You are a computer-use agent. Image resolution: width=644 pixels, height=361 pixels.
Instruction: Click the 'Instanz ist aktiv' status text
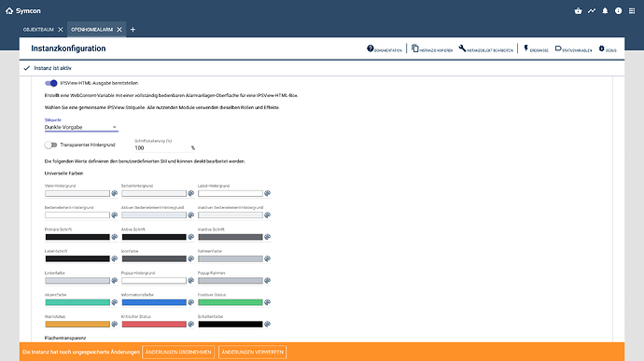pos(52,68)
